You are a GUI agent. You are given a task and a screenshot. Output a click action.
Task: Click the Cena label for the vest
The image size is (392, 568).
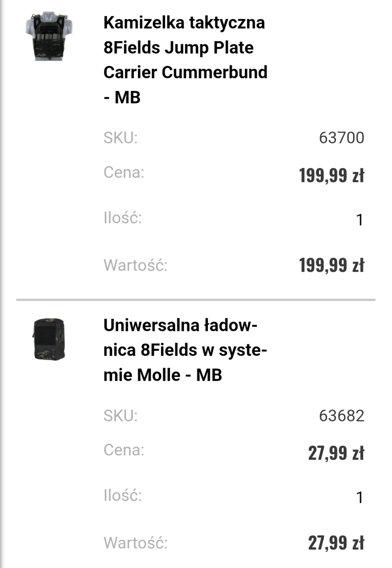(x=124, y=172)
